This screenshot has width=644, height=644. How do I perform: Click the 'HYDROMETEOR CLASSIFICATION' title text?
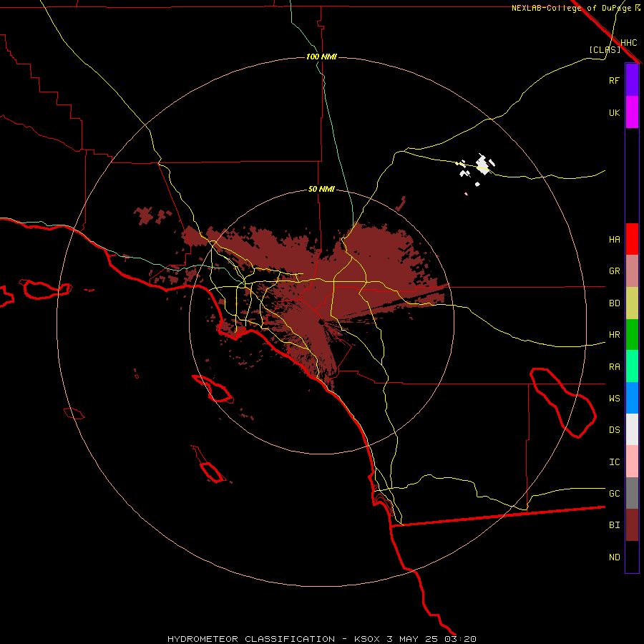251,639
